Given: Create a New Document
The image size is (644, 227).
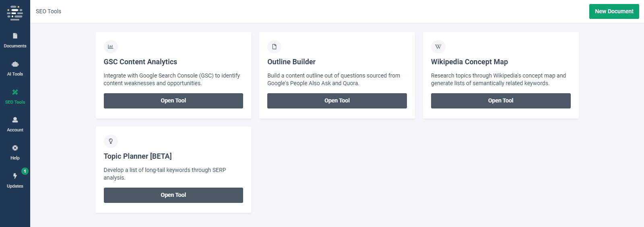Looking at the screenshot, I should pyautogui.click(x=614, y=11).
